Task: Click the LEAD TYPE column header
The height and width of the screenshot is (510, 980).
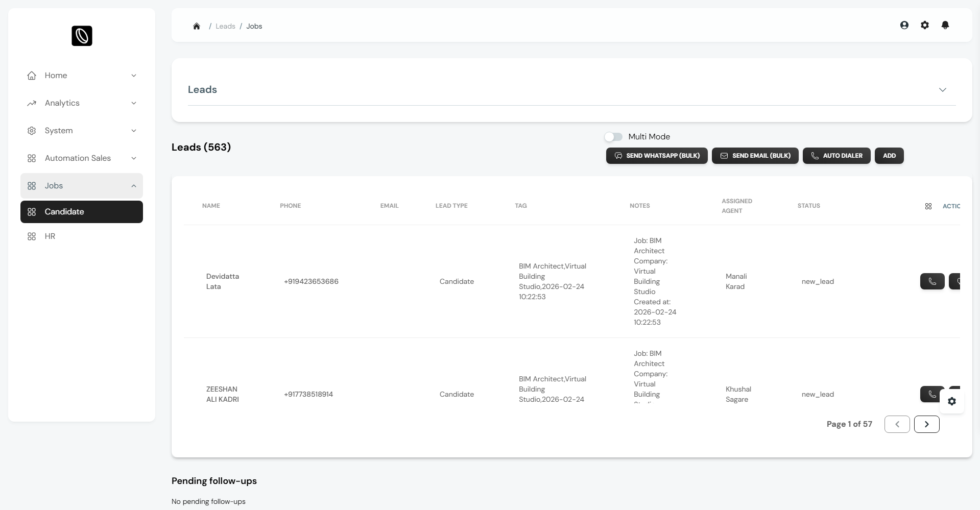Action: click(451, 206)
